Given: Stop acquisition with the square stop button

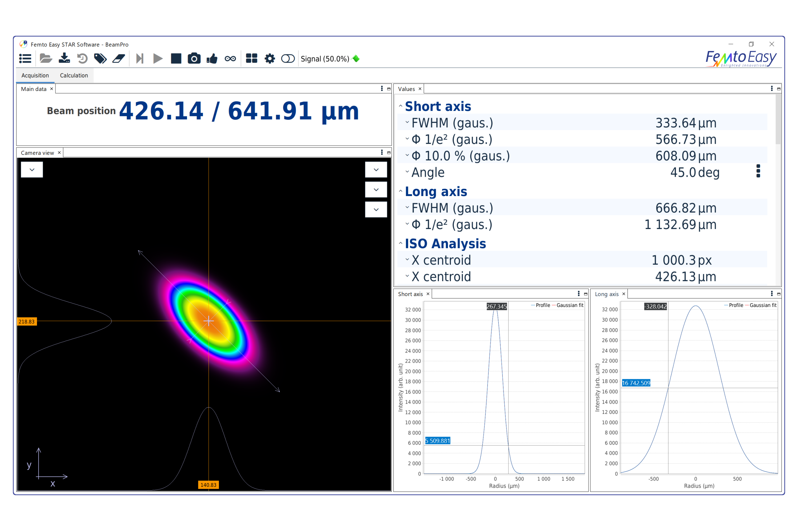Looking at the screenshot, I should coord(176,59).
